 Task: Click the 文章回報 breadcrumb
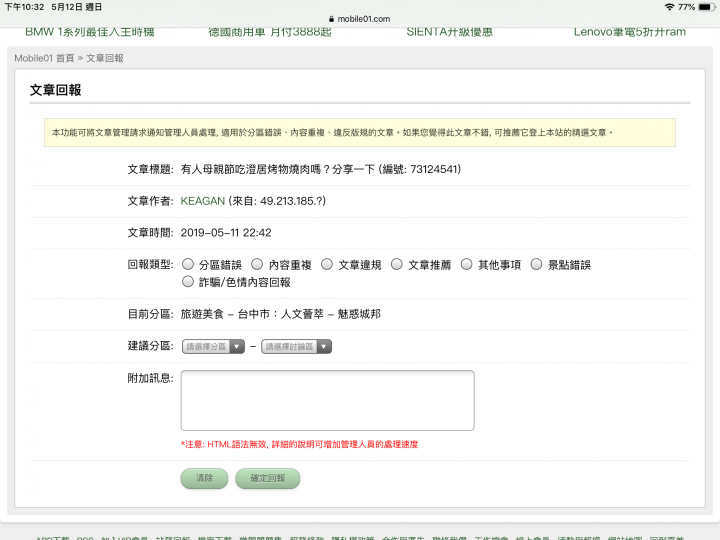pyautogui.click(x=105, y=58)
